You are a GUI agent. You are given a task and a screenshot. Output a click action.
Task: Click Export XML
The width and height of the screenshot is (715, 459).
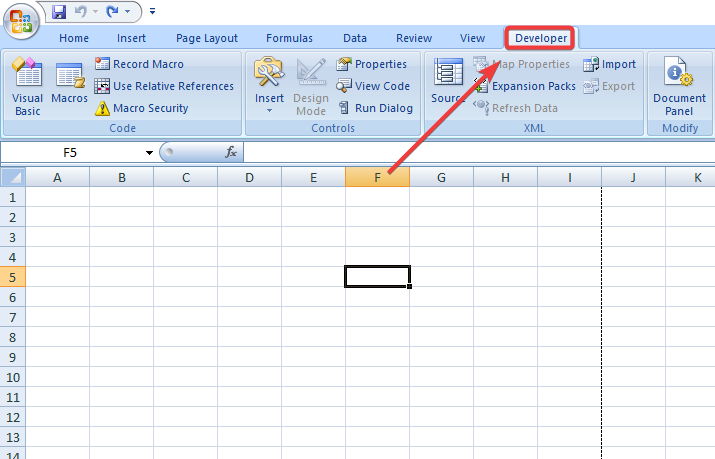tap(609, 86)
